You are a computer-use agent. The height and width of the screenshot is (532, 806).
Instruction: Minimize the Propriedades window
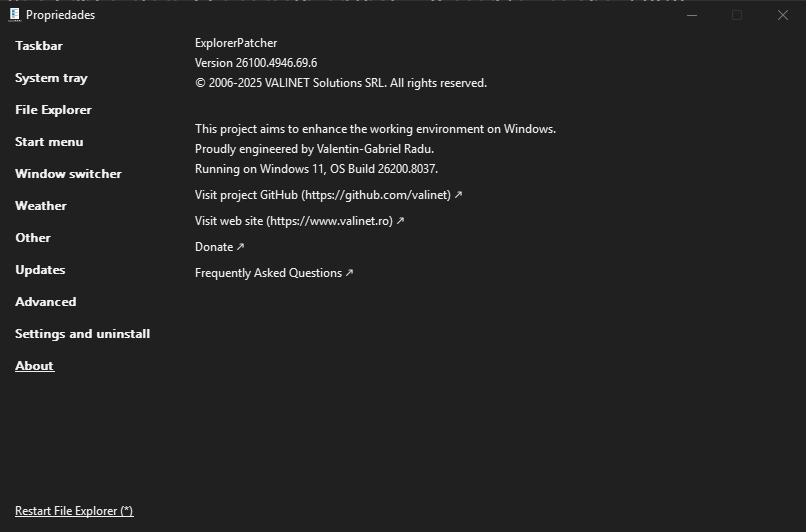point(692,15)
